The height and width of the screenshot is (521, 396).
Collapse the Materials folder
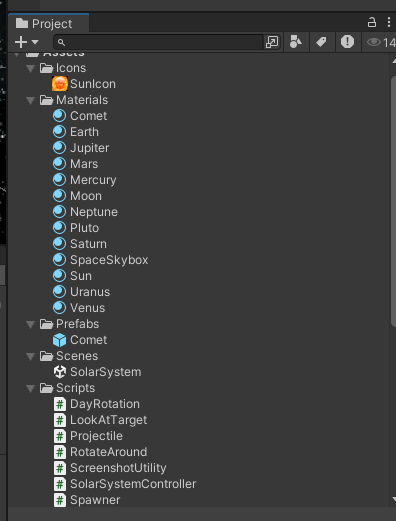[31, 100]
